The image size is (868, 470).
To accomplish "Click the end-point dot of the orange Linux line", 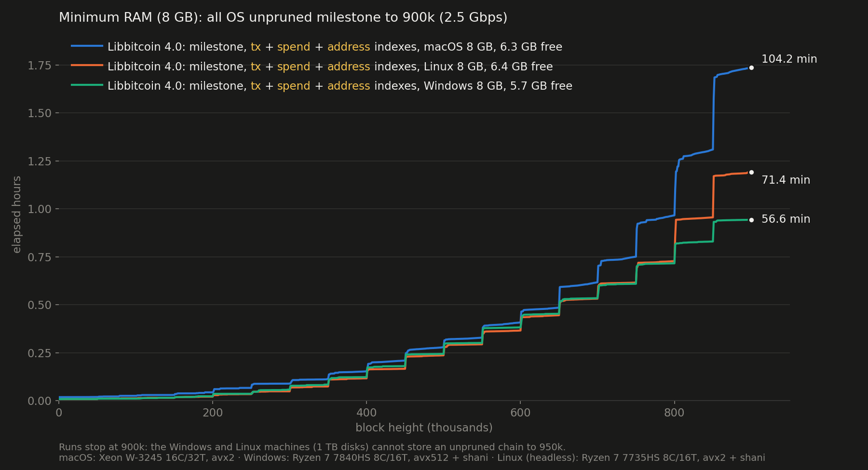I will point(751,172).
